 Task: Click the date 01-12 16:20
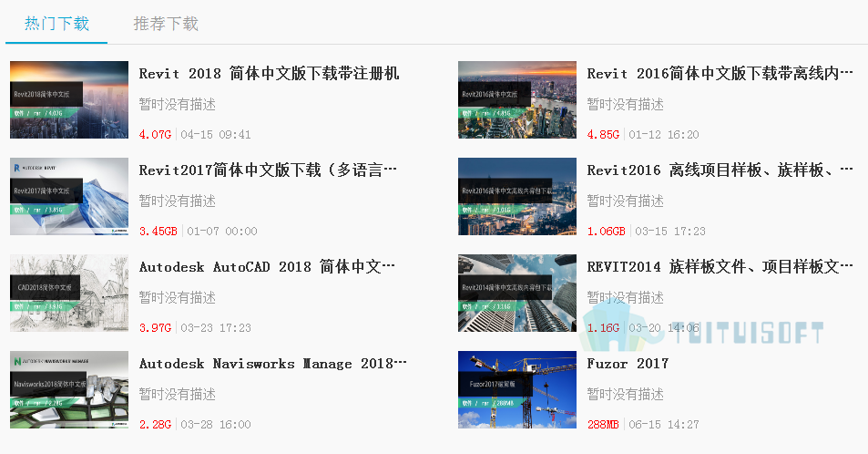click(x=664, y=135)
